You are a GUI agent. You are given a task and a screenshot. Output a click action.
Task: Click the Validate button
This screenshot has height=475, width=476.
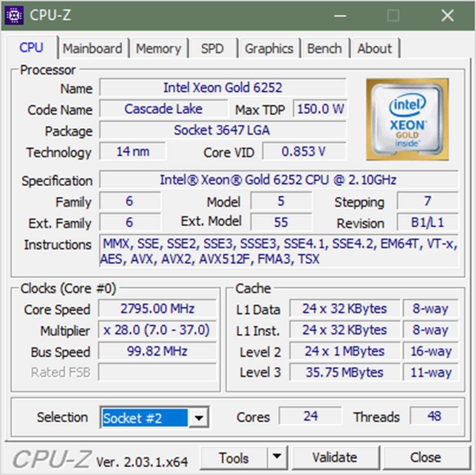pyautogui.click(x=335, y=457)
